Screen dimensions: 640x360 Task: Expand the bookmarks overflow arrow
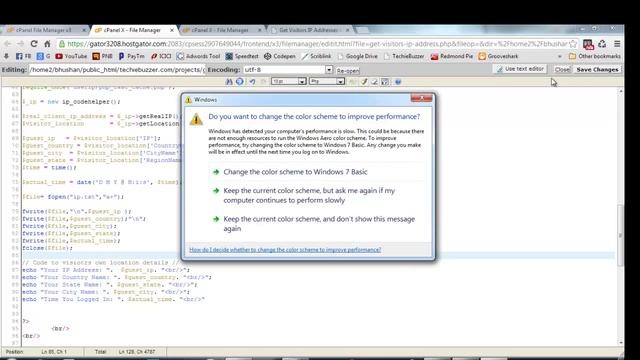pyautogui.click(x=560, y=56)
